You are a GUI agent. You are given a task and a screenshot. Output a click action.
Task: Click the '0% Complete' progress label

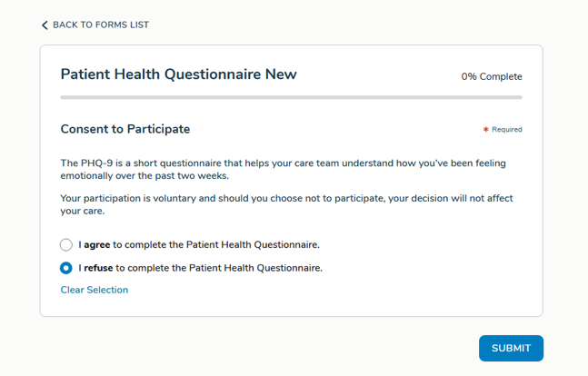pos(491,76)
